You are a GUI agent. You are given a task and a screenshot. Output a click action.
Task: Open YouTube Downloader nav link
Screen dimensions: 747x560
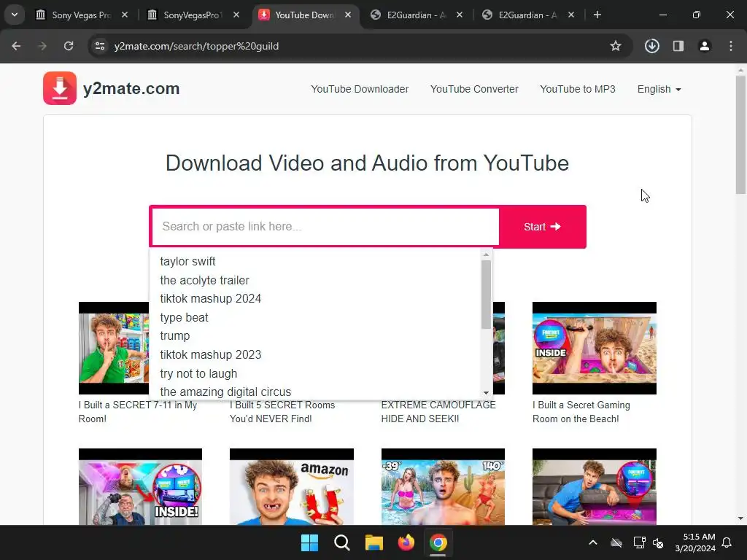(360, 89)
